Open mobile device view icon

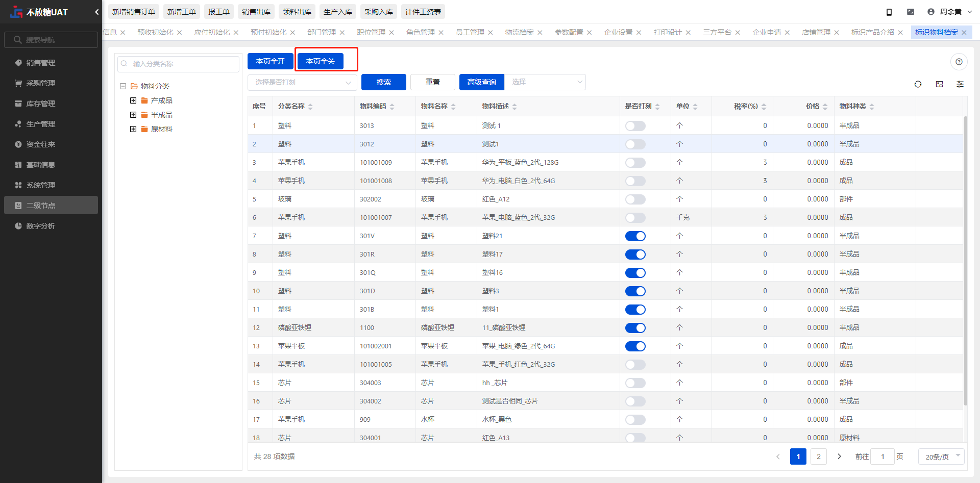click(889, 12)
